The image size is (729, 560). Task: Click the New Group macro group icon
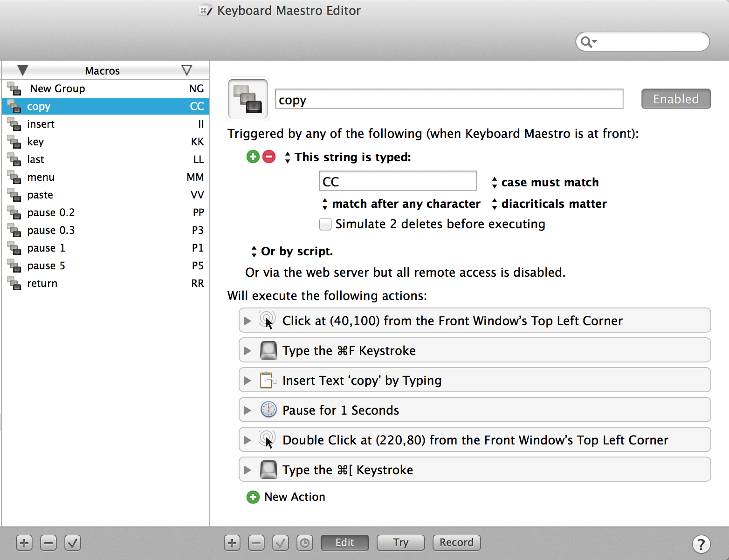tap(14, 89)
